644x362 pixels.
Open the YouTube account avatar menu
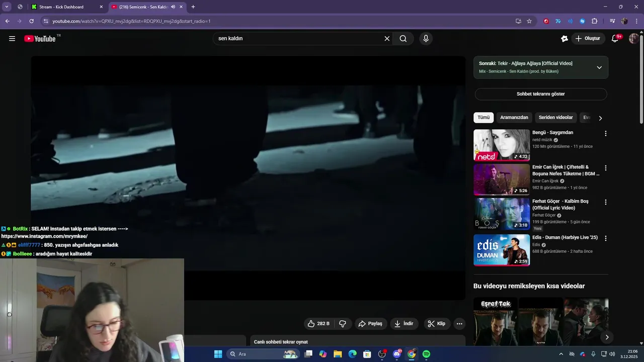click(x=634, y=39)
